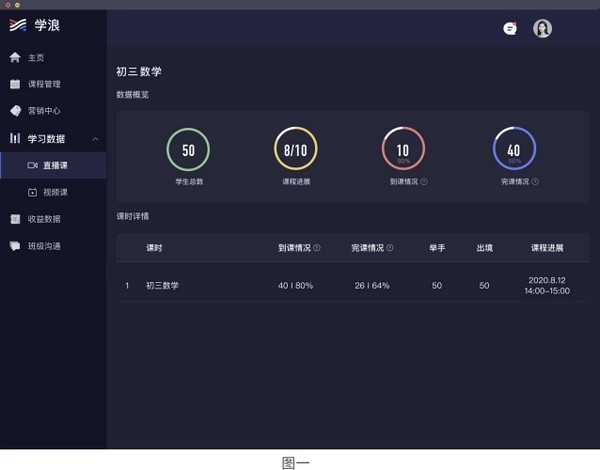Select 视频课 in the sidebar submenu
The image size is (600, 470).
54,192
